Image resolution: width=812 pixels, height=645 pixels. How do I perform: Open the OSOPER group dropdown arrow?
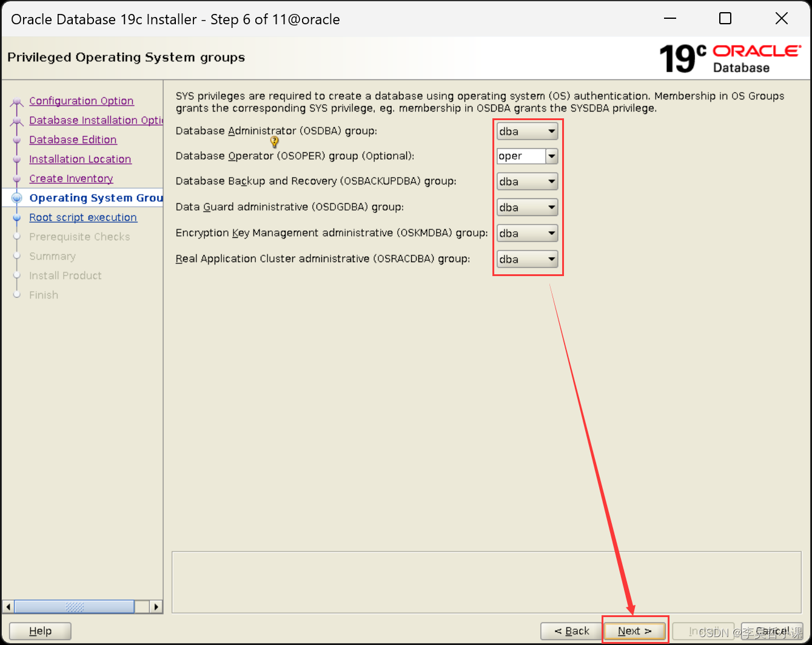551,156
